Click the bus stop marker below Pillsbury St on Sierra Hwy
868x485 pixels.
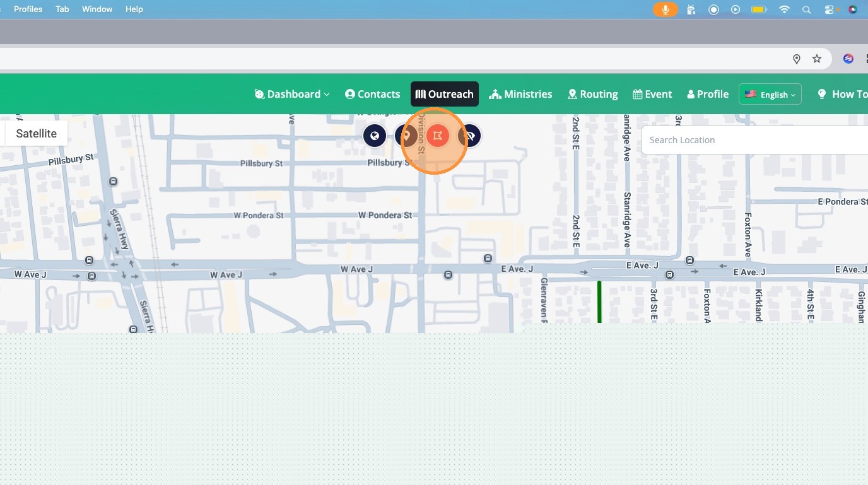coord(113,182)
